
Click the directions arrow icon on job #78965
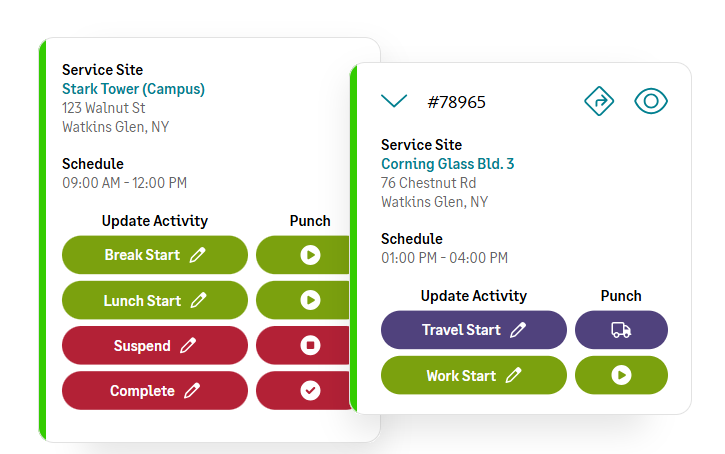coord(598,101)
